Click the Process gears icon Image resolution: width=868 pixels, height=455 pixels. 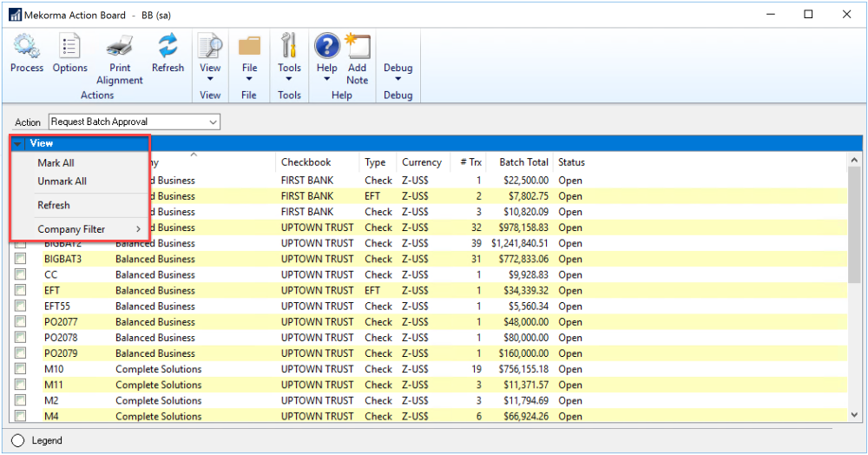[x=27, y=46]
